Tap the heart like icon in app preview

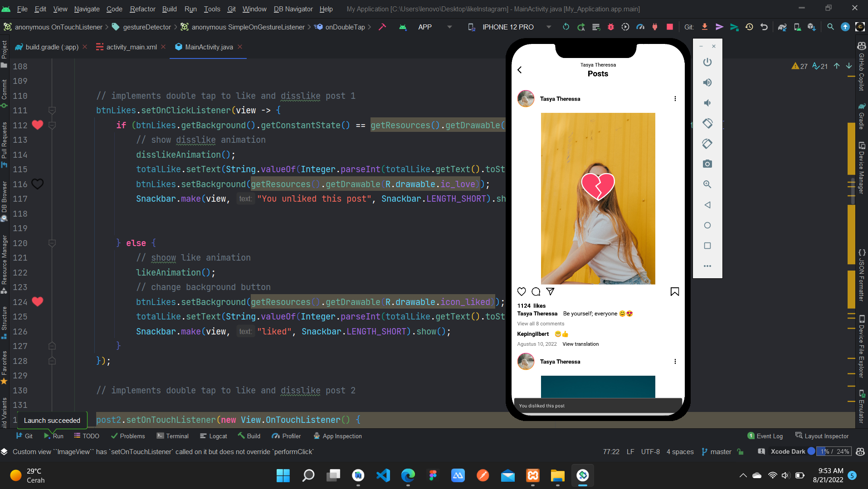pyautogui.click(x=522, y=291)
